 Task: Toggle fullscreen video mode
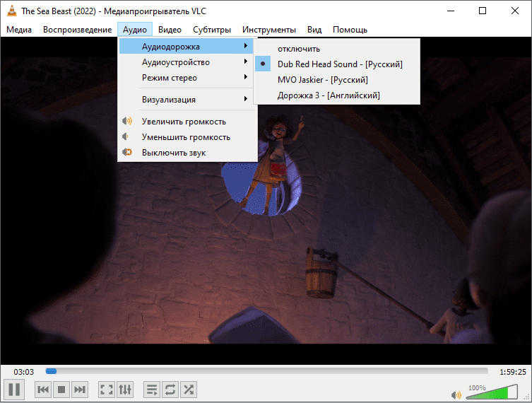pos(107,390)
